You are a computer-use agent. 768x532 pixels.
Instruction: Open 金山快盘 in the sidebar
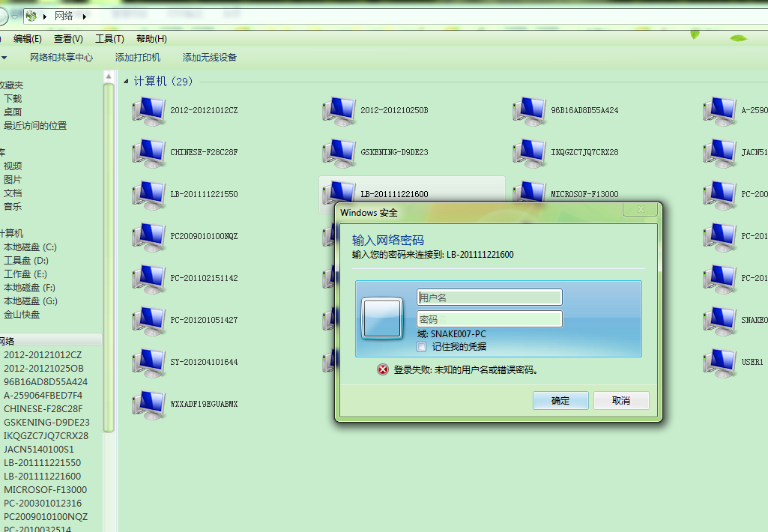22,315
